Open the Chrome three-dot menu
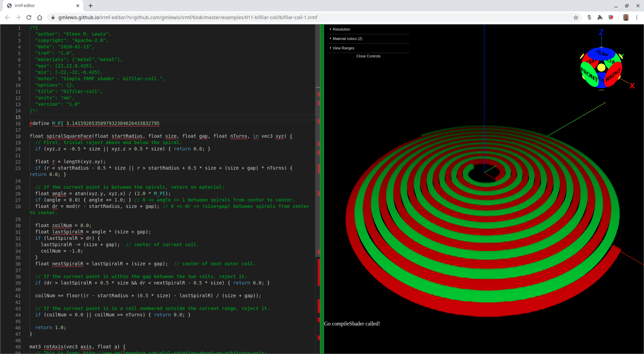Viewport: 644px width, 354px height. coord(637,17)
